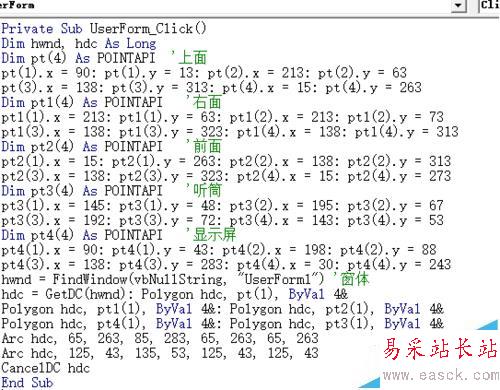Image resolution: width=500 pixels, height=390 pixels.
Task: Click line starting 'pt3(1).x = 145'
Action: pyautogui.click(x=222, y=206)
